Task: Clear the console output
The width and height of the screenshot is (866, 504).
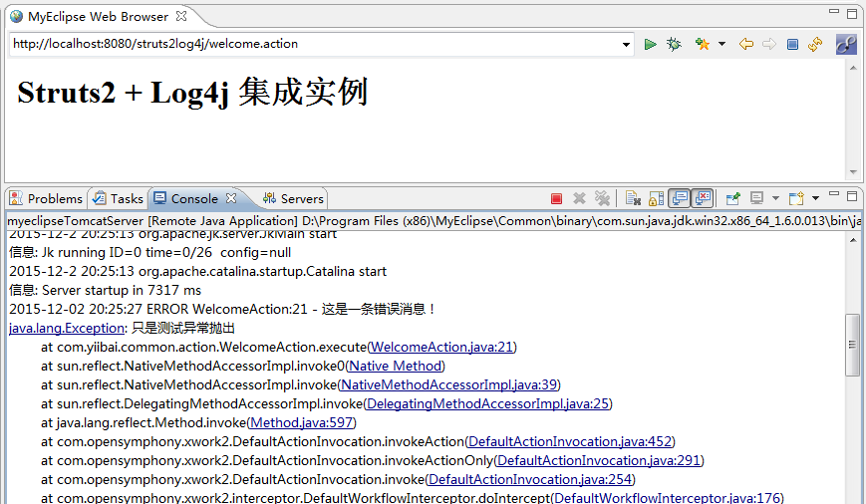Action: 632,198
